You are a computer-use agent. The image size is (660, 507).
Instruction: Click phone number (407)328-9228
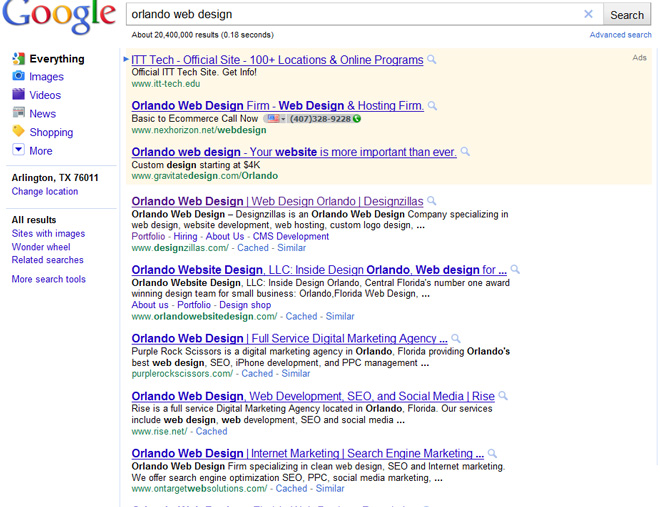[320, 119]
